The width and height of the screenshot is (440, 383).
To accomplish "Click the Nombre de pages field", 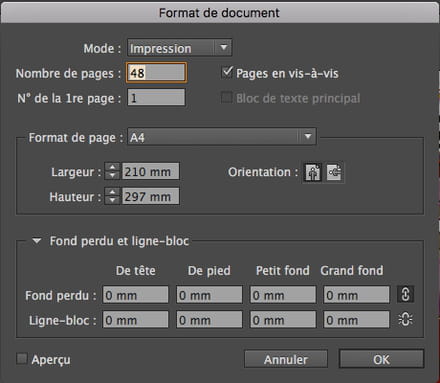I will tap(156, 73).
